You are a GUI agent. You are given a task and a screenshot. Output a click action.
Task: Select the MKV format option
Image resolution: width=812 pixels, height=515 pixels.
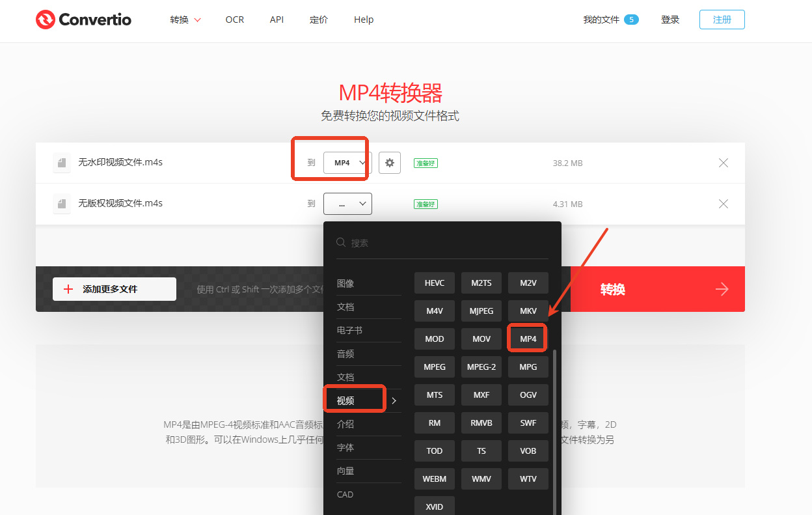(x=528, y=311)
